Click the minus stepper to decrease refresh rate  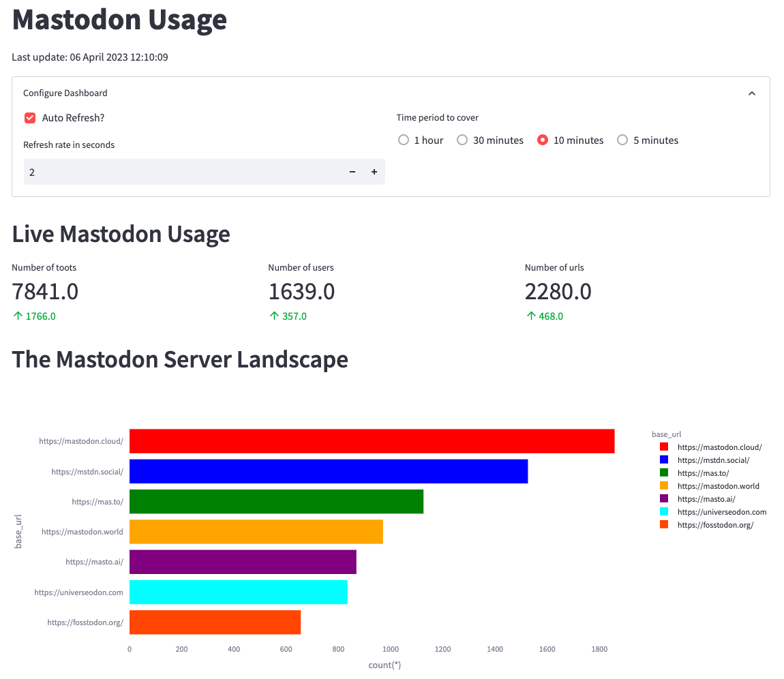click(352, 171)
